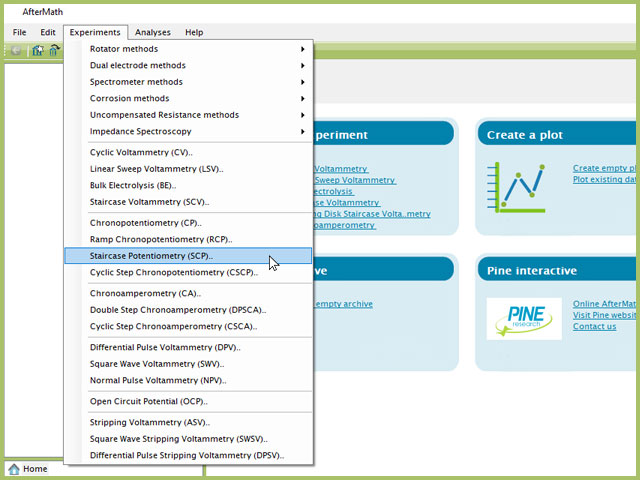Select Stripping Voltammetry (ASV) menu item
Viewport: 640px width, 480px height.
pos(189,422)
